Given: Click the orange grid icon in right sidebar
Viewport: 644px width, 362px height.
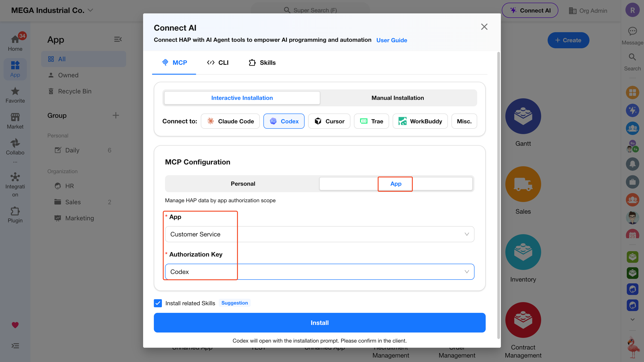Looking at the screenshot, I should [x=632, y=93].
